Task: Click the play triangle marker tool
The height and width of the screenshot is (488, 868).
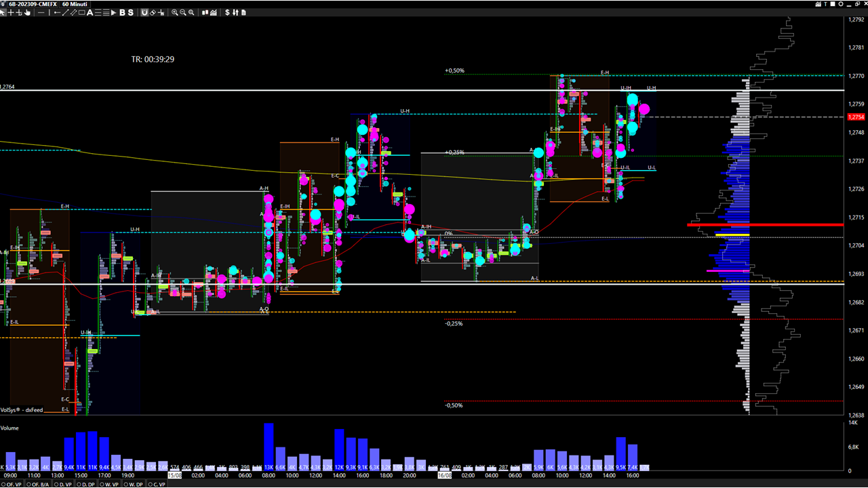Action: point(114,12)
